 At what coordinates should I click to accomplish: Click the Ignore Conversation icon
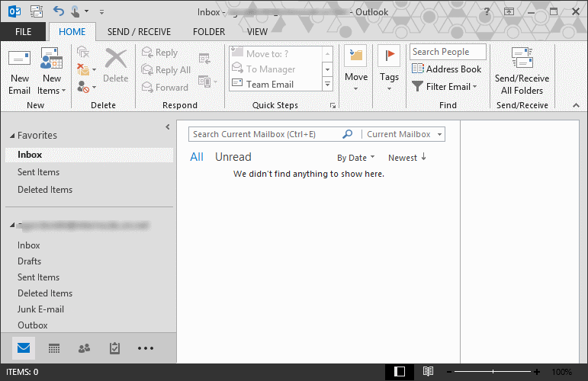[x=83, y=52]
